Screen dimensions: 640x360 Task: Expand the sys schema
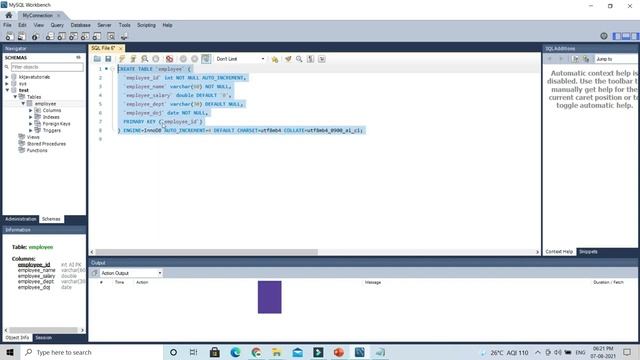(7, 83)
